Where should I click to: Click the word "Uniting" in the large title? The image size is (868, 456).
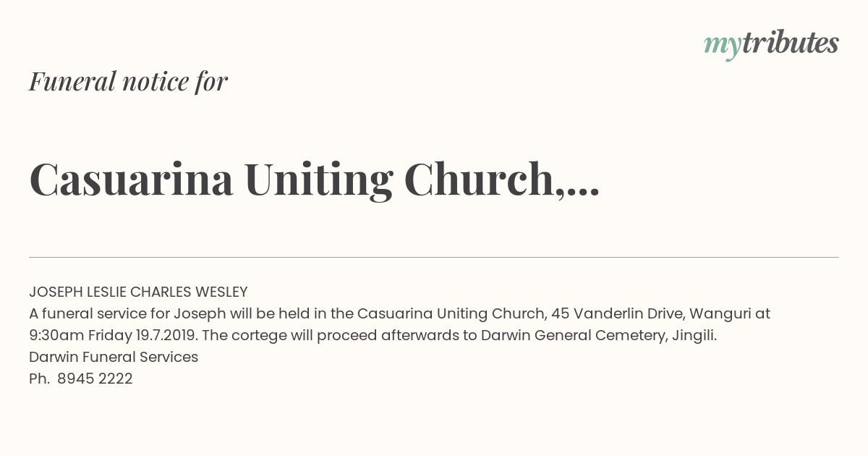[x=318, y=181]
